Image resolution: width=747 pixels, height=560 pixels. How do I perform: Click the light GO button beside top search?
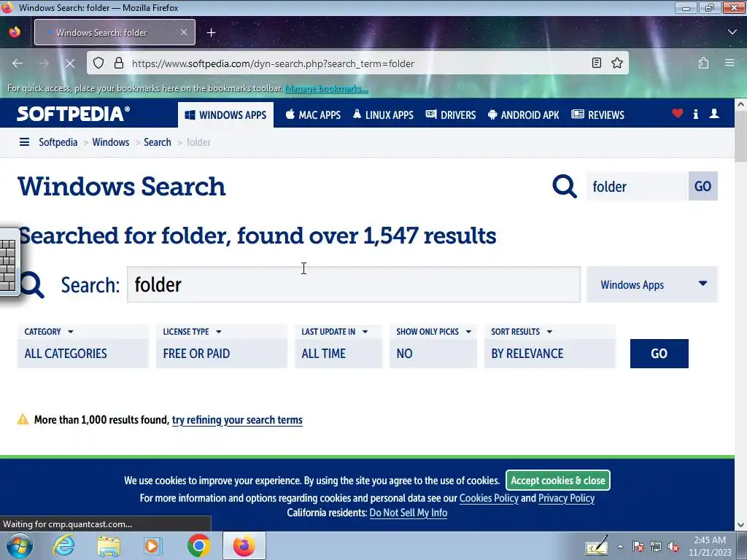(703, 186)
